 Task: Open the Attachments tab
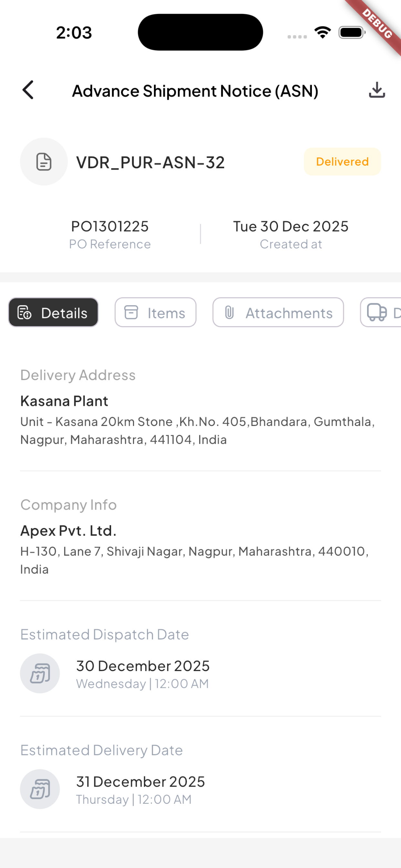[x=278, y=312]
